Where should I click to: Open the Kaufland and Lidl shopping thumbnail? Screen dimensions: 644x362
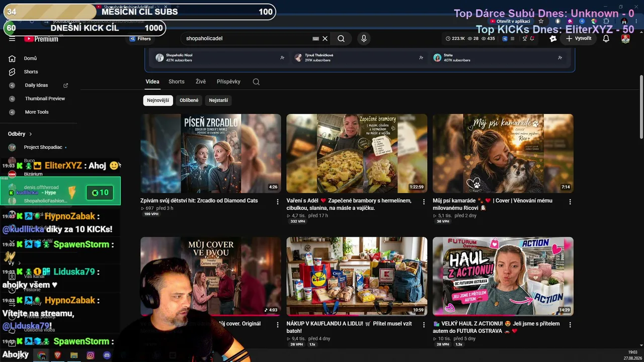click(x=357, y=277)
